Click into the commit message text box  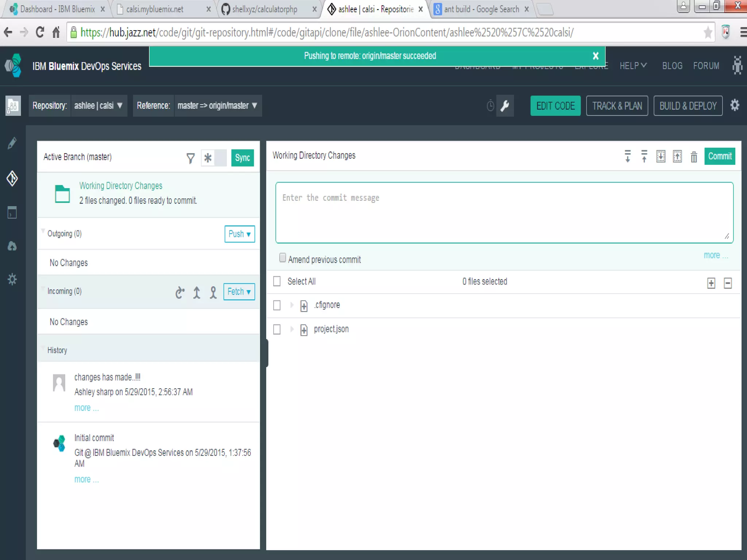(504, 213)
